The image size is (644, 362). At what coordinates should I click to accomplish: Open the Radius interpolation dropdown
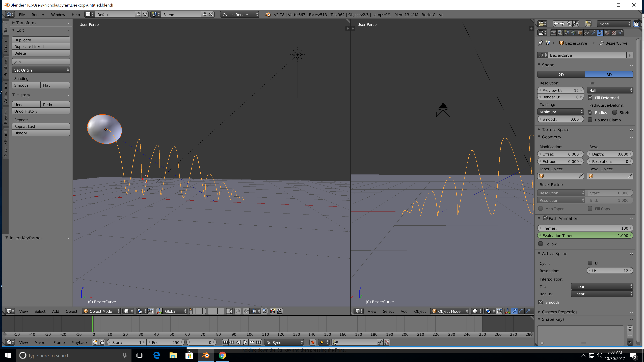point(602,294)
